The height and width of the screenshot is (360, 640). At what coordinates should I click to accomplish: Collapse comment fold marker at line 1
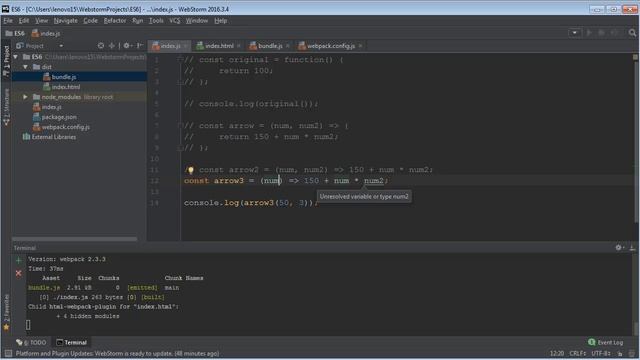pos(180,60)
